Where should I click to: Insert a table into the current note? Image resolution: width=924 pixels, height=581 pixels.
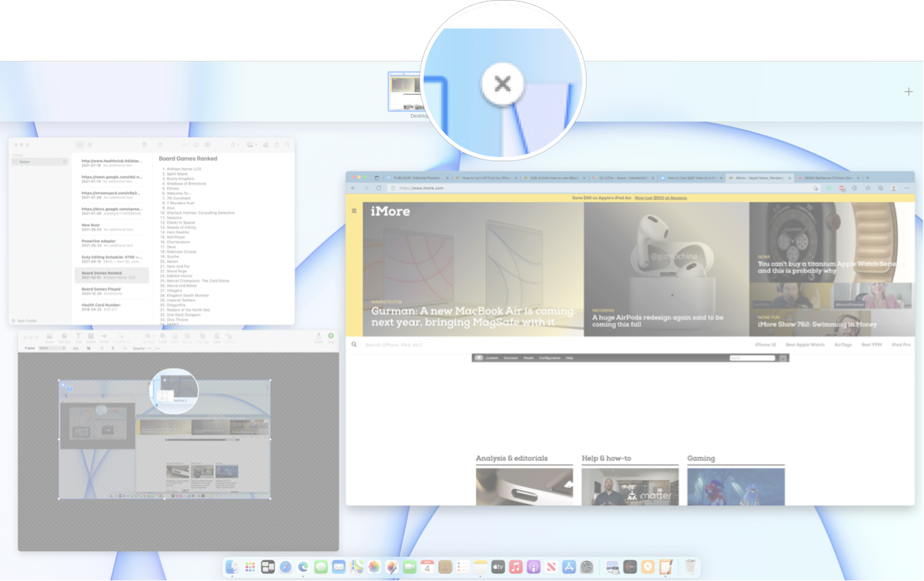click(208, 144)
